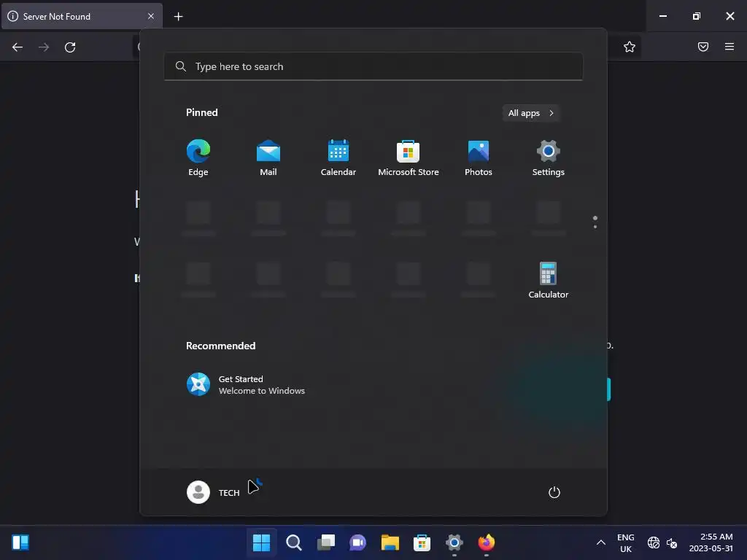This screenshot has height=560, width=747.
Task: Select the Server Not Found tab
Action: (82, 16)
